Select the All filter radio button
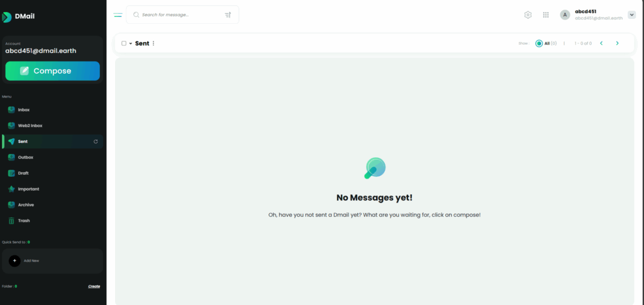The width and height of the screenshot is (644, 305). tap(539, 43)
